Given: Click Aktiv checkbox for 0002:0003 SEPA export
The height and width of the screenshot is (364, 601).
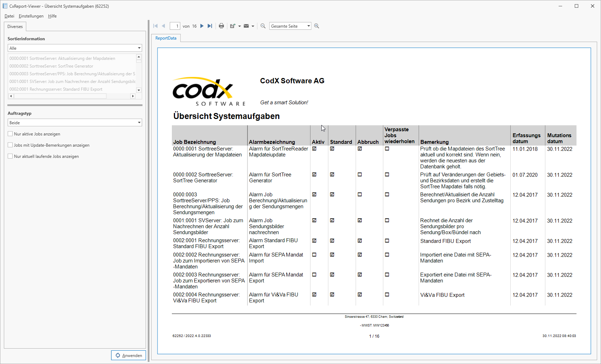Looking at the screenshot, I should coord(314,275).
